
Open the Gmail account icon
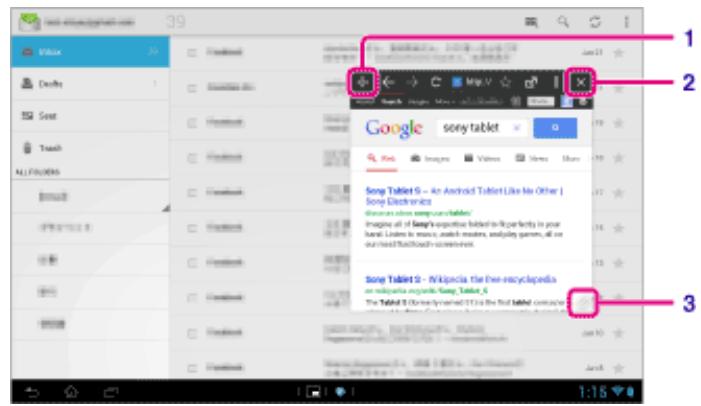tap(30, 22)
